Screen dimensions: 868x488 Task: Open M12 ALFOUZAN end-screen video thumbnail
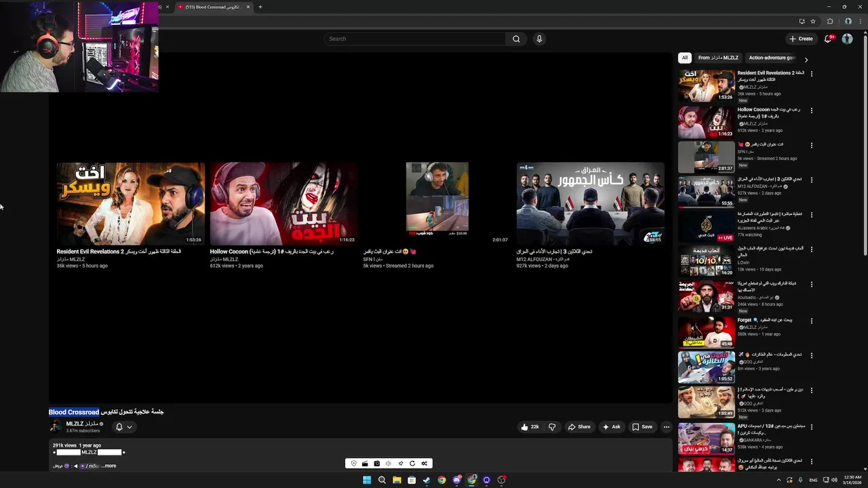coord(590,204)
